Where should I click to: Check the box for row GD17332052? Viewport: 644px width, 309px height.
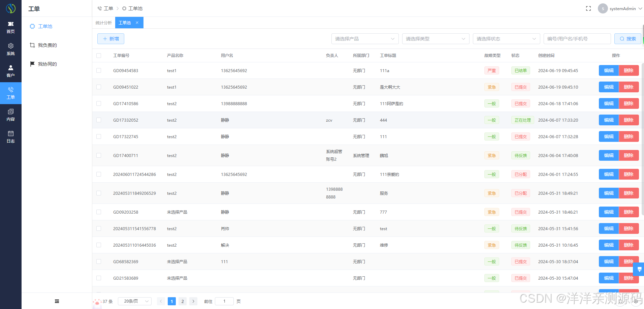pyautogui.click(x=99, y=120)
